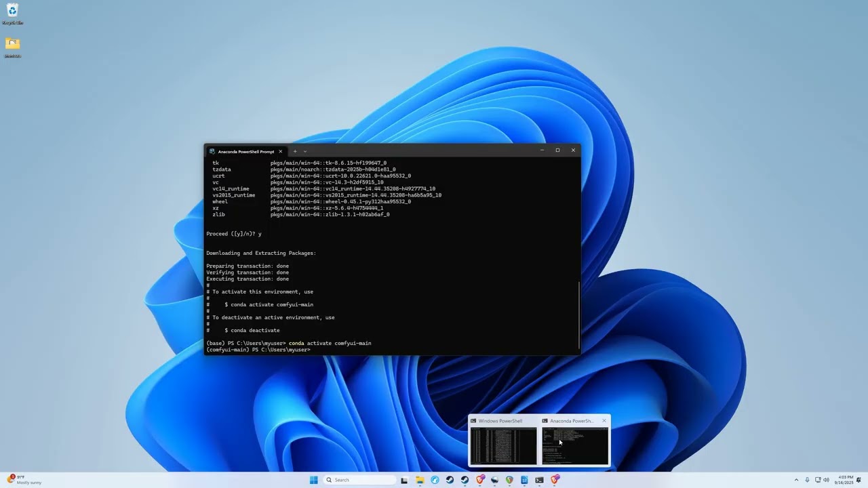Click the '(comfyui-main) PS C:\Users\myuser>' prompt
Image resolution: width=868 pixels, height=488 pixels.
[x=258, y=350]
